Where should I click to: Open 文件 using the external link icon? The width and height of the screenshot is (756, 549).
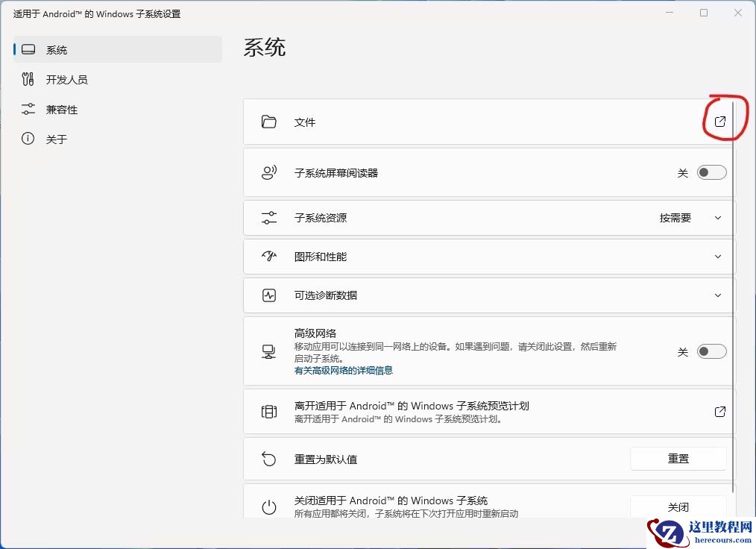click(x=719, y=121)
